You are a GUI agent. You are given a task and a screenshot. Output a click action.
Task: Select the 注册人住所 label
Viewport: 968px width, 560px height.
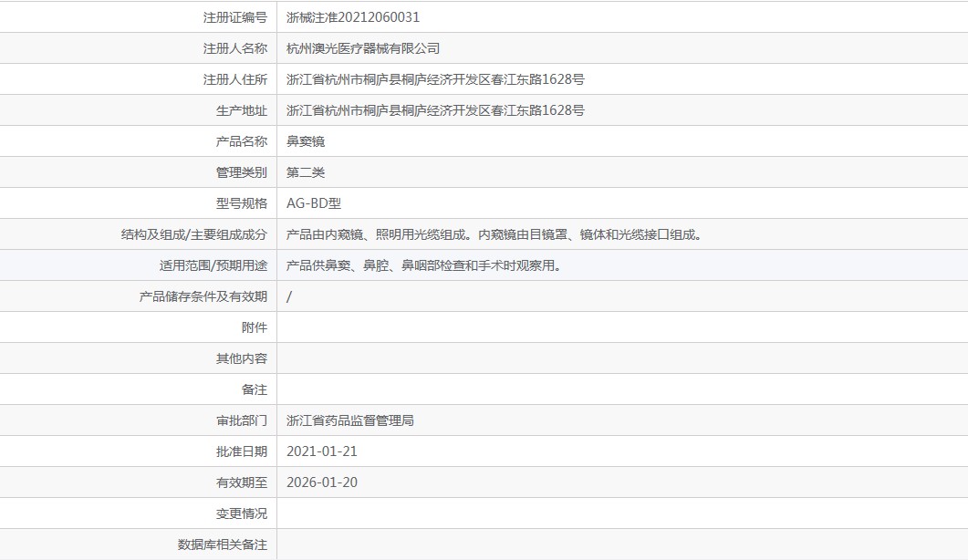235,79
